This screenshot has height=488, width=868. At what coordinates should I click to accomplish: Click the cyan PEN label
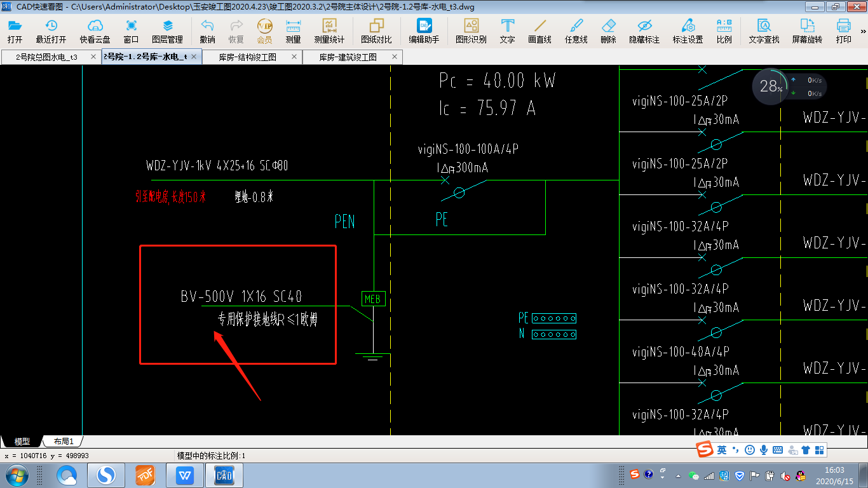tap(345, 222)
